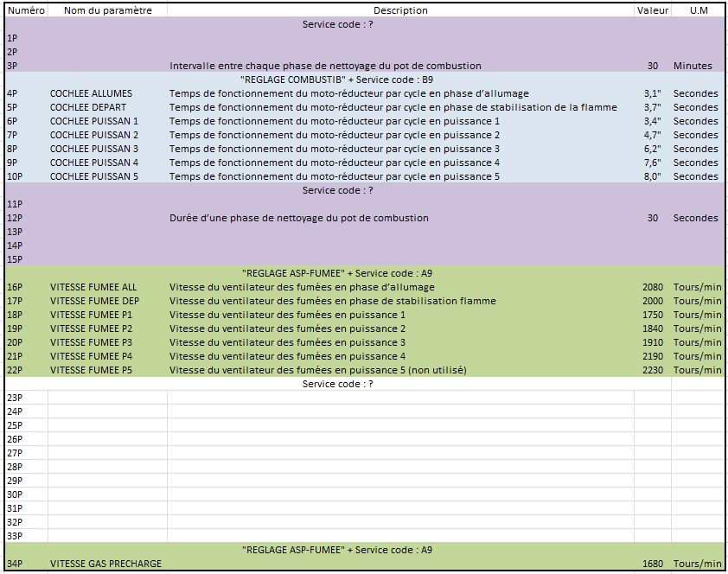This screenshot has width=728, height=574.
Task: Click 'COCHLEE PUISSAN 3' cell
Action: pyautogui.click(x=93, y=149)
